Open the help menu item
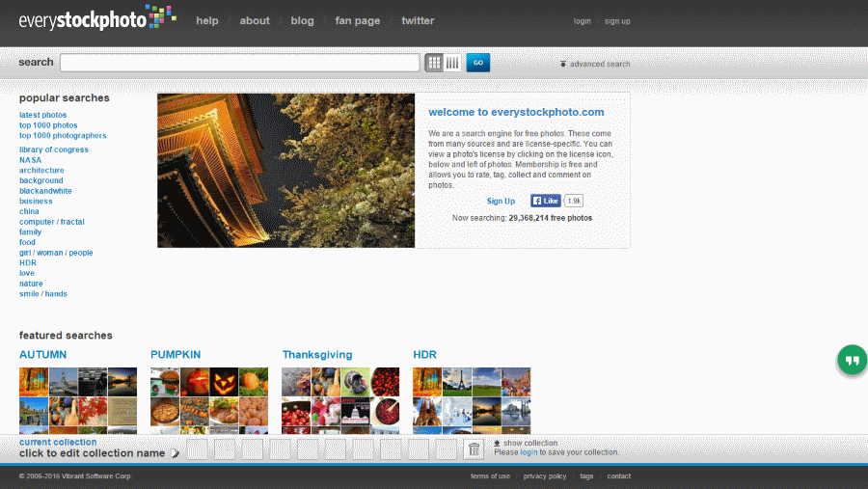The image size is (868, 489). [207, 20]
